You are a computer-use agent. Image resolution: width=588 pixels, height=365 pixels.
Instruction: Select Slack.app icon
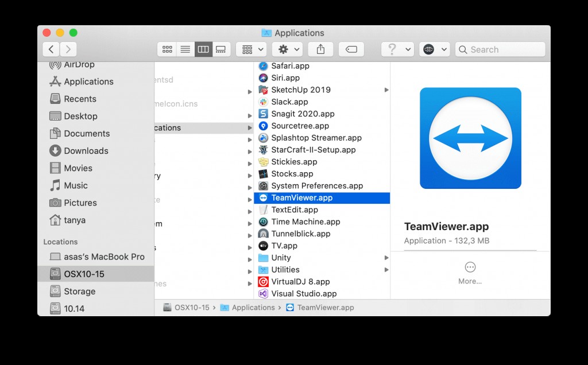point(263,102)
